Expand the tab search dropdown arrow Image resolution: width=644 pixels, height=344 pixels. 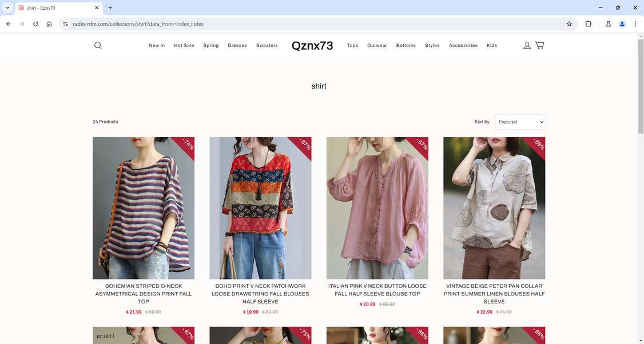pyautogui.click(x=7, y=8)
